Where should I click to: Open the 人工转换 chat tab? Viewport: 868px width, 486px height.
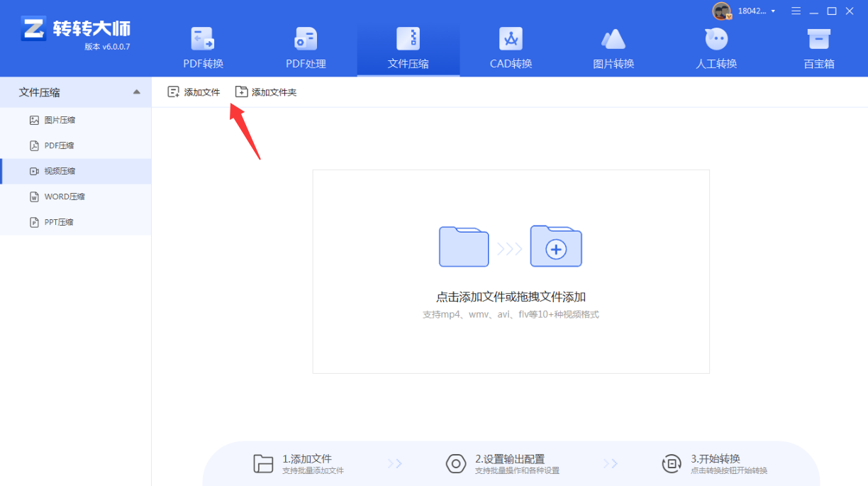pyautogui.click(x=716, y=48)
